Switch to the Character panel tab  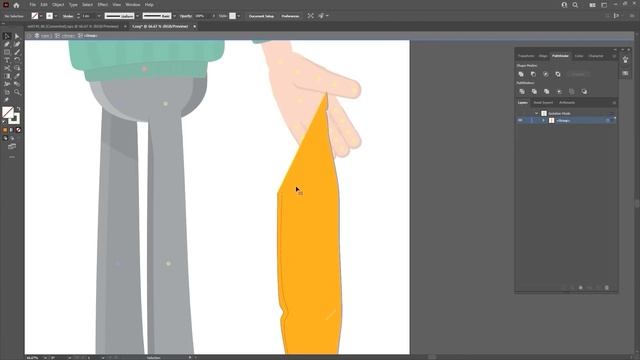596,56
